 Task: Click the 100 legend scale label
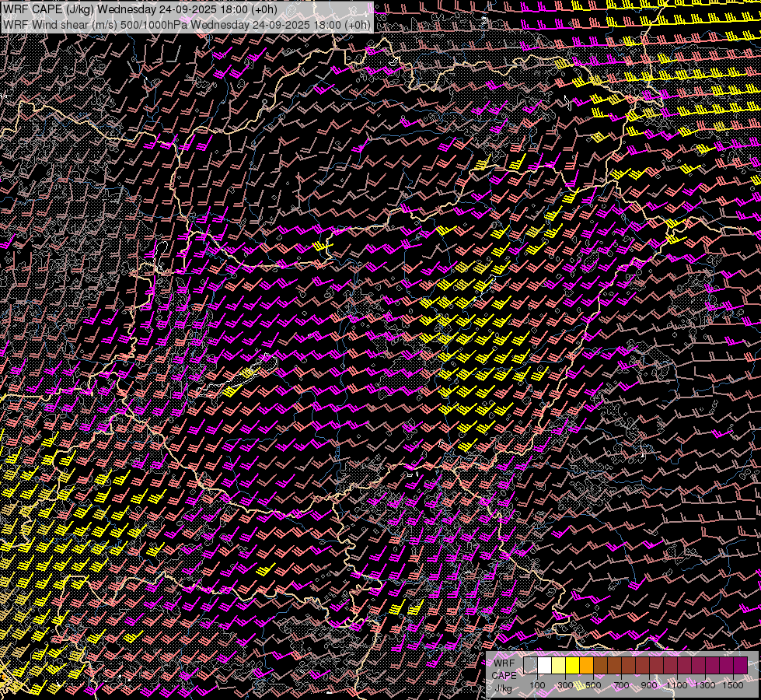click(537, 685)
